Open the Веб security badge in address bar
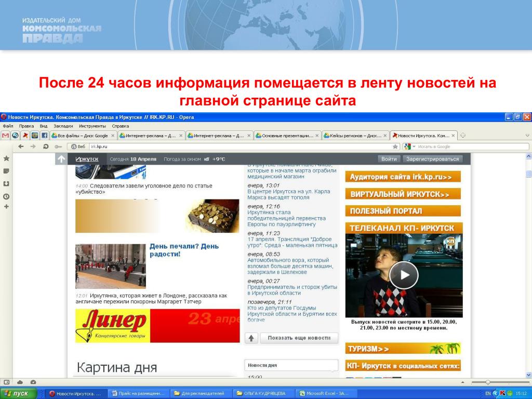This screenshot has height=399, width=532. coord(78,147)
